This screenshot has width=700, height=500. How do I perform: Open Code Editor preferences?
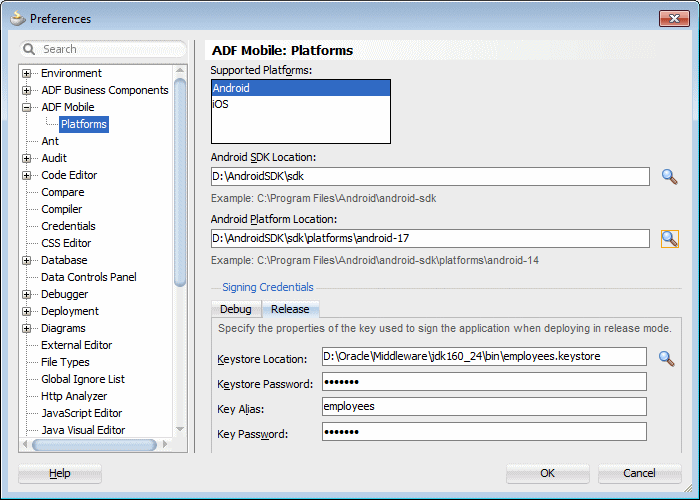tap(69, 175)
